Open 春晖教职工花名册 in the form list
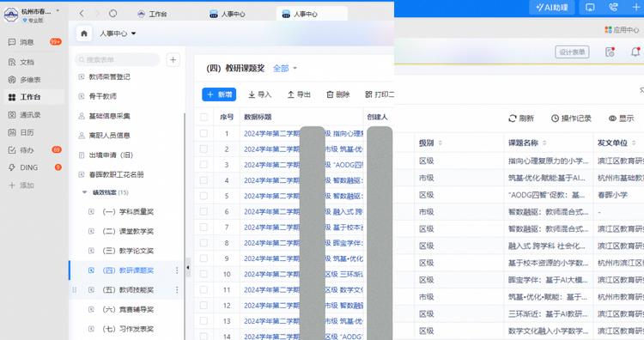The width and height of the screenshot is (644, 340). point(116,174)
